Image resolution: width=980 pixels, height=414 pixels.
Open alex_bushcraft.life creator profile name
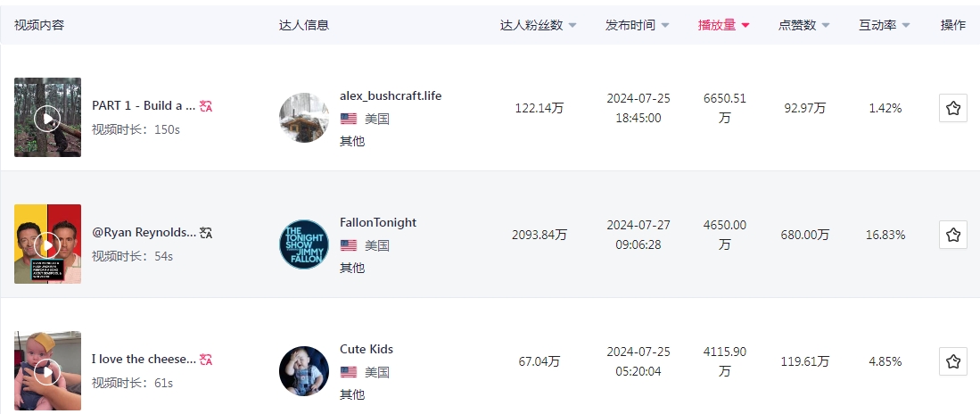click(x=391, y=95)
